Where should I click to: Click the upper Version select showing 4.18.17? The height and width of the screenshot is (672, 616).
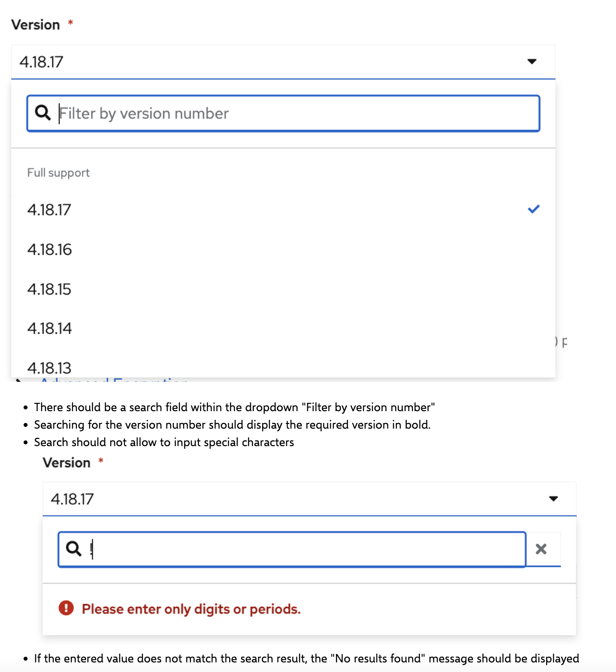pos(262,62)
